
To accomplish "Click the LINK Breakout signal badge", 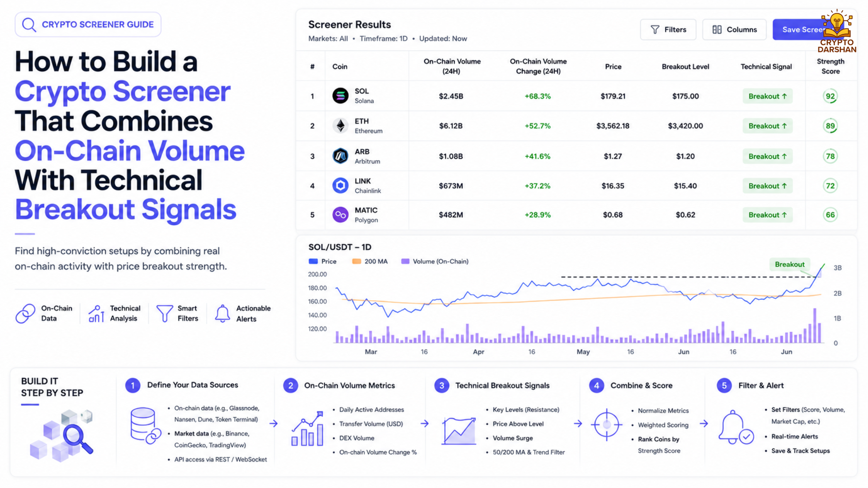I will coord(767,186).
